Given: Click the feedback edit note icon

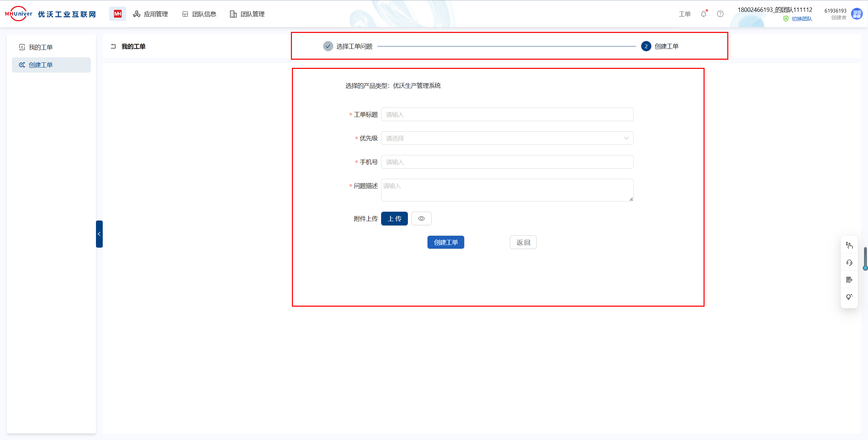Looking at the screenshot, I should coord(849,280).
